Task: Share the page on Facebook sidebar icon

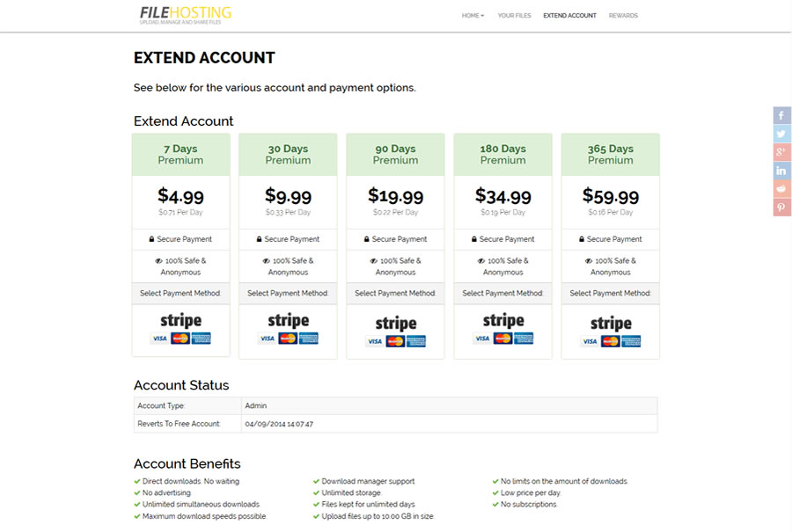Action: [781, 115]
